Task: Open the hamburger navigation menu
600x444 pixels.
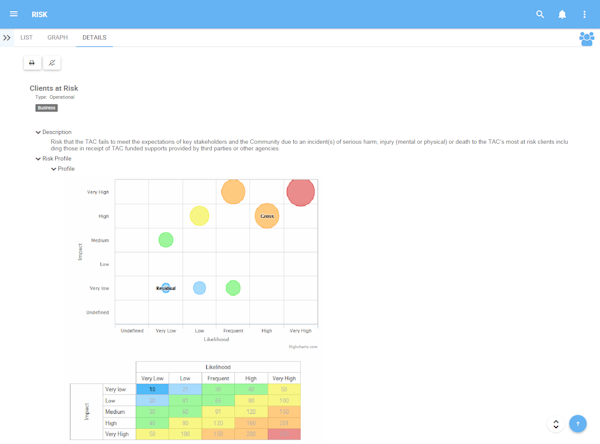Action: (13, 14)
